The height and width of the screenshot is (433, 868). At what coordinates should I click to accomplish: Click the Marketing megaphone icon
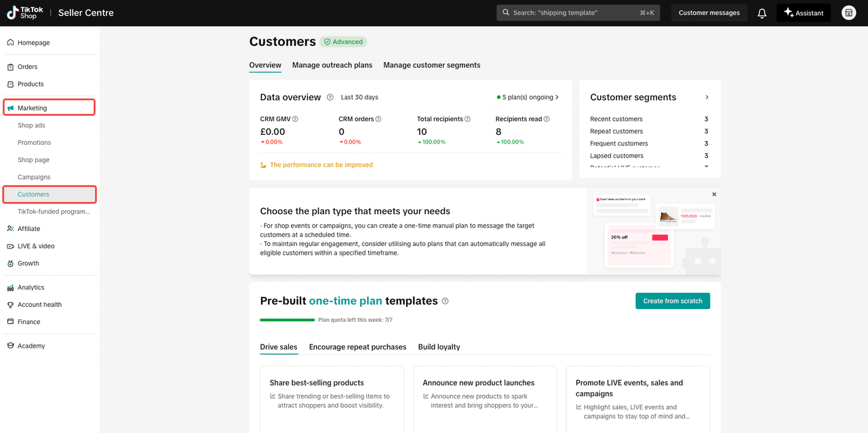pyautogui.click(x=10, y=108)
